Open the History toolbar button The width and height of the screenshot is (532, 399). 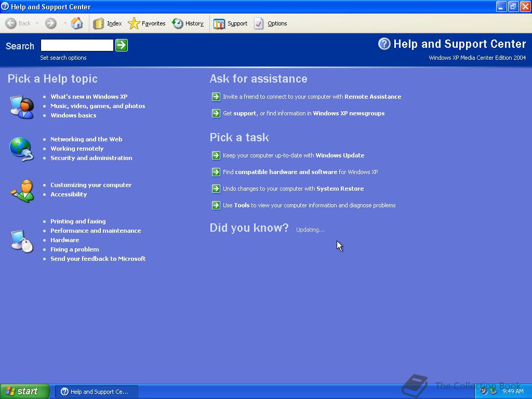point(188,23)
